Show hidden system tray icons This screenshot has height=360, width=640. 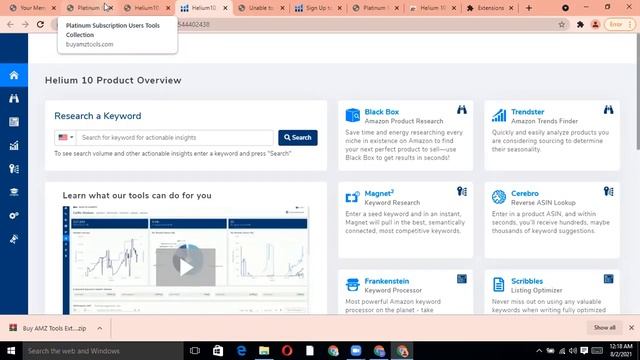coord(539,351)
